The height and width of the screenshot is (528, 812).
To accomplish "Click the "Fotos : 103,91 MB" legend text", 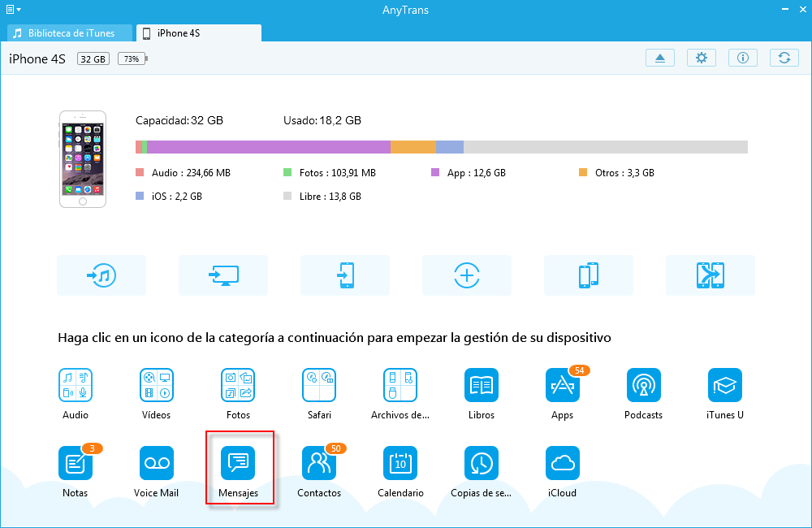I will coord(338,173).
